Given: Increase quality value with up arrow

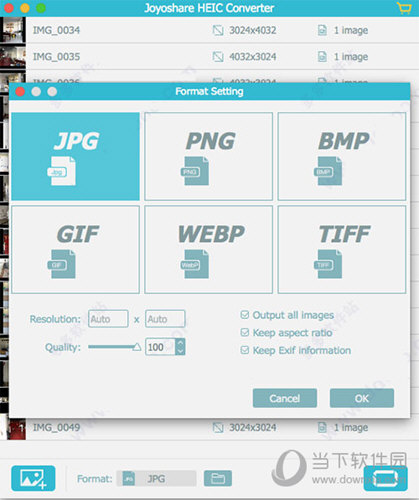Looking at the screenshot, I should point(180,343).
